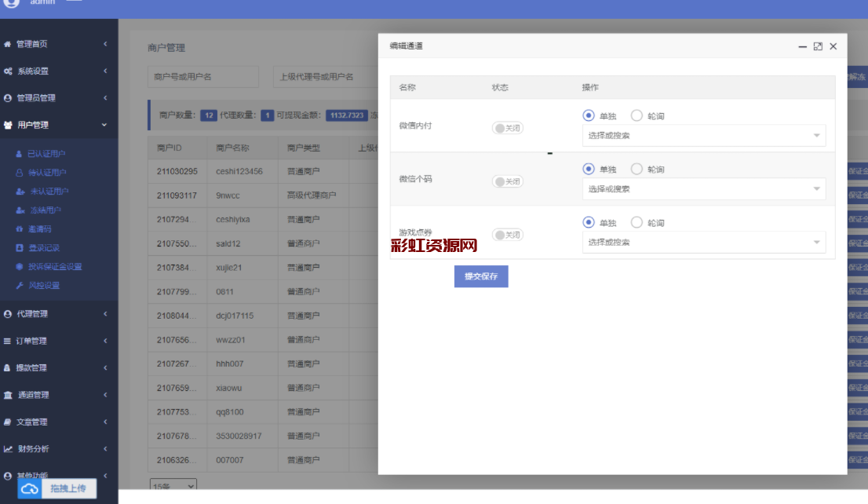Open 已认证用户 in the sidebar
Screen dimensions: 868x504
[46, 154]
